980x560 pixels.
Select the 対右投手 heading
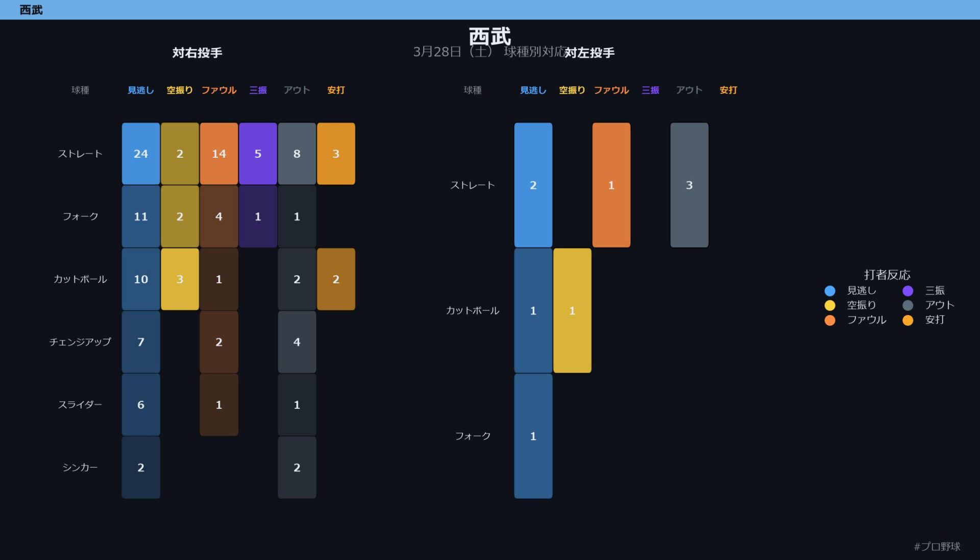(x=197, y=53)
